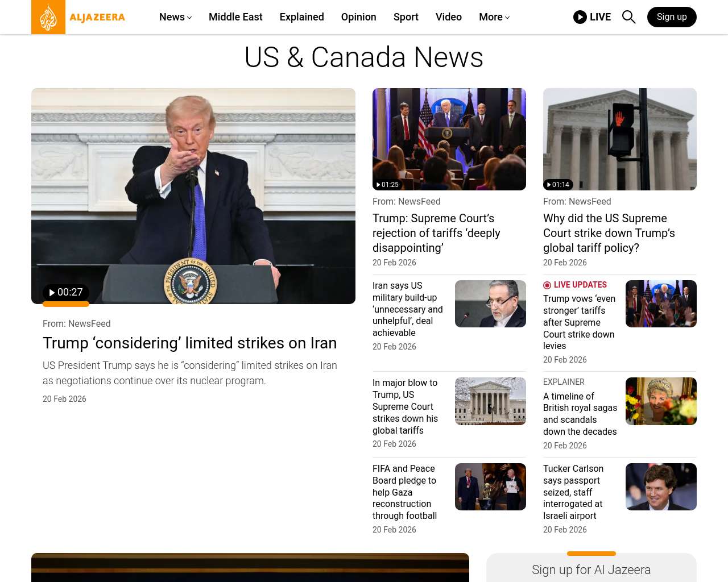Open 'Trump considering limited strikes on Iran' headline

(x=189, y=343)
